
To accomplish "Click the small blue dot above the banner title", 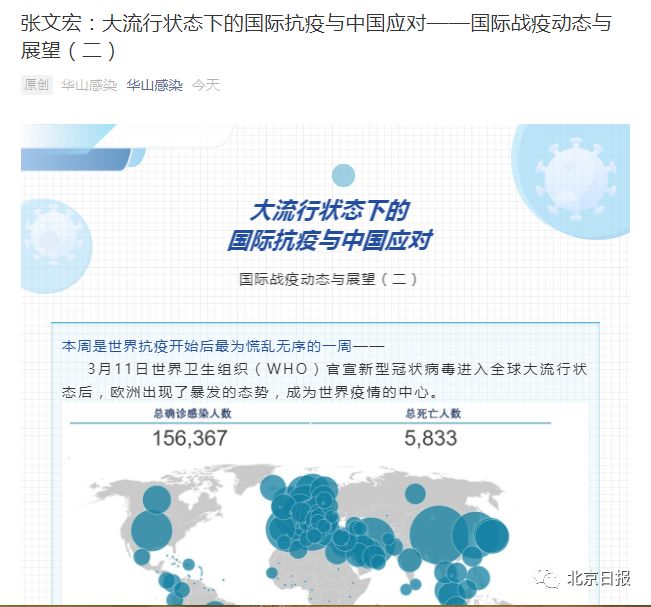I will 343,175.
